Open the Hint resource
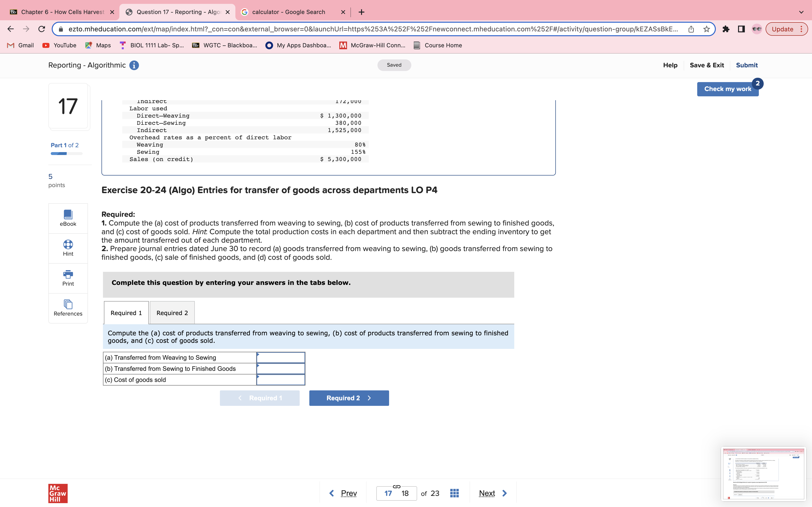Viewport: 812px width, 507px height. tap(68, 248)
